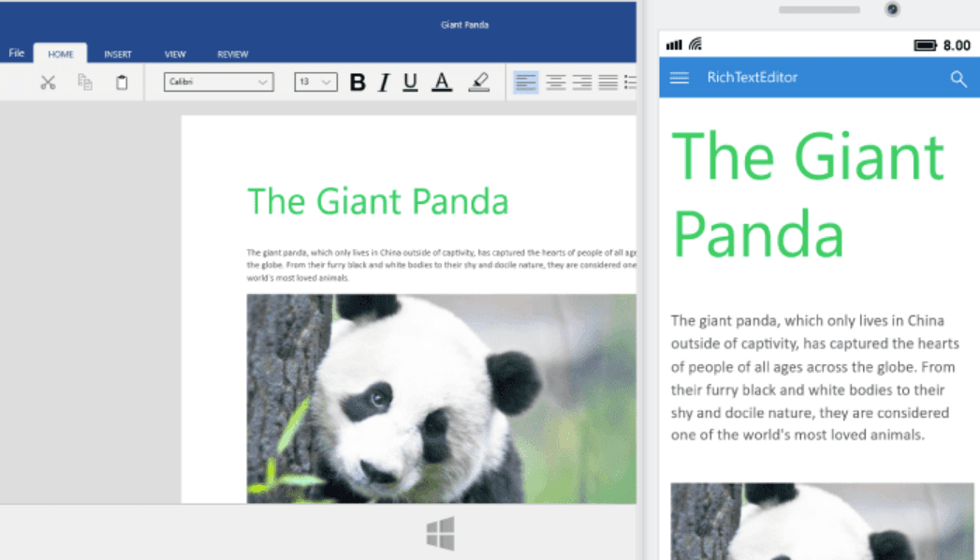Tap phone signal strength indicator

click(x=674, y=44)
